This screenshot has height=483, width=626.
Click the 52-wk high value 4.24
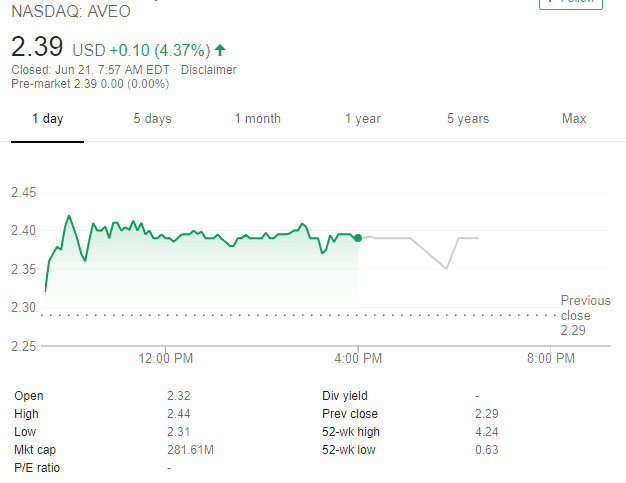click(486, 431)
